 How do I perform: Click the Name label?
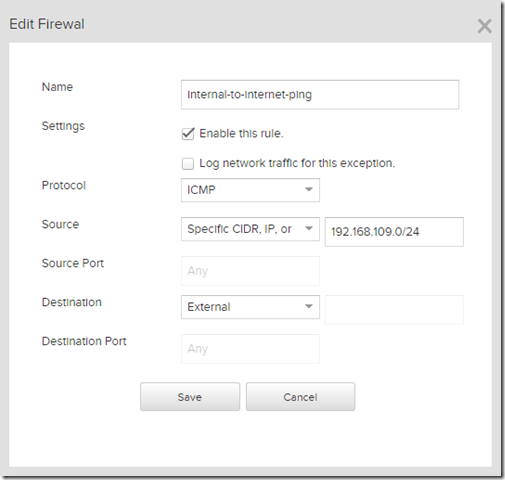click(57, 87)
